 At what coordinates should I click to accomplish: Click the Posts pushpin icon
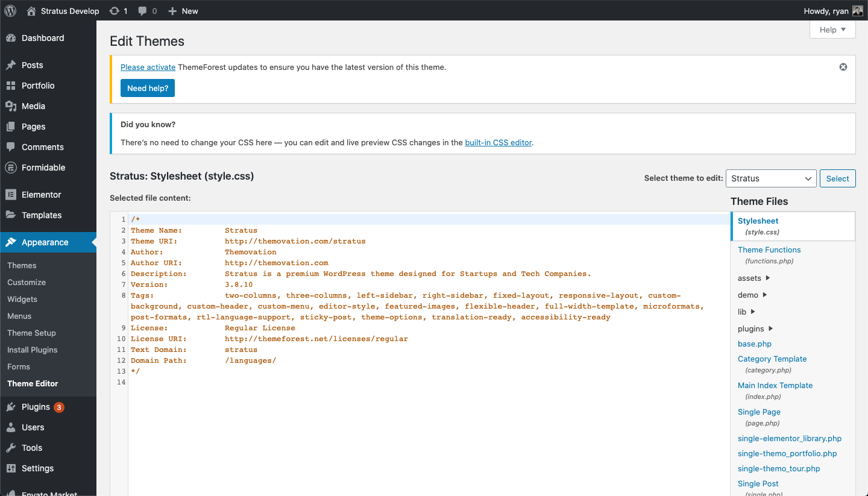11,65
